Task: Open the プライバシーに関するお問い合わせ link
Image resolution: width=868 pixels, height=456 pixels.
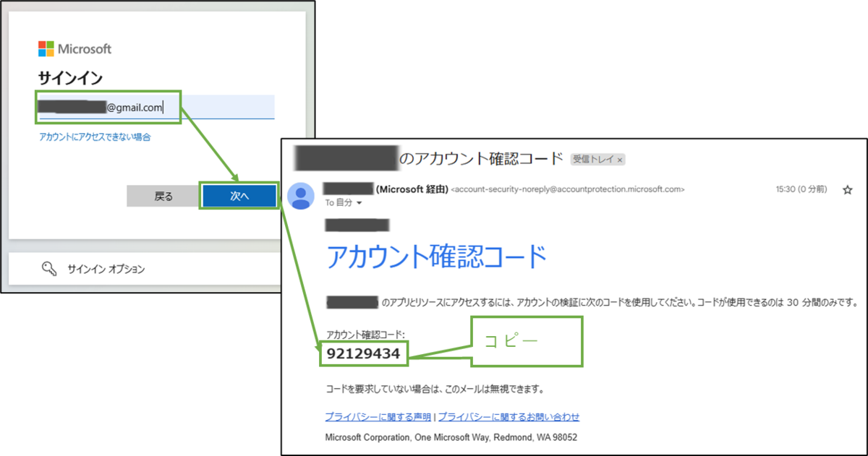Action: point(509,417)
